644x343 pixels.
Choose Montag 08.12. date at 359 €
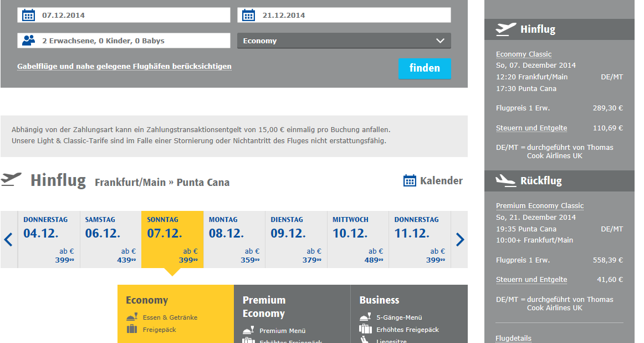[234, 240]
